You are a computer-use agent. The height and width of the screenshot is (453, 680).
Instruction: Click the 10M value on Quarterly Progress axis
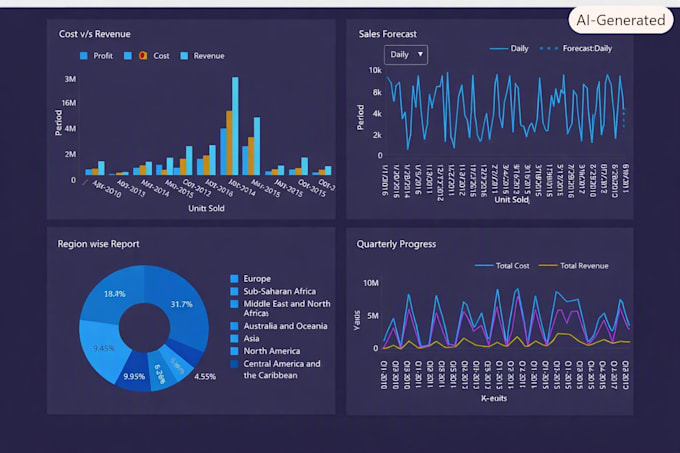click(x=371, y=283)
